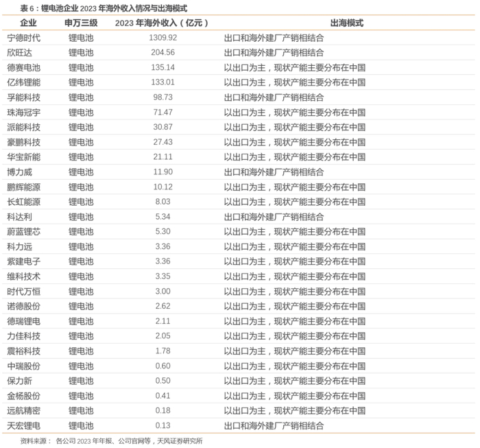Click the revenue value 5.34
480x448 pixels.
point(163,217)
